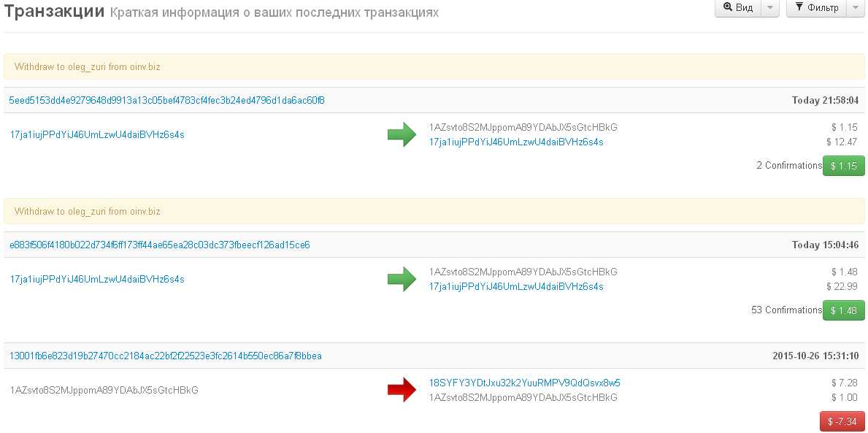Open transaction hash starting with 13001fb6

click(165, 356)
